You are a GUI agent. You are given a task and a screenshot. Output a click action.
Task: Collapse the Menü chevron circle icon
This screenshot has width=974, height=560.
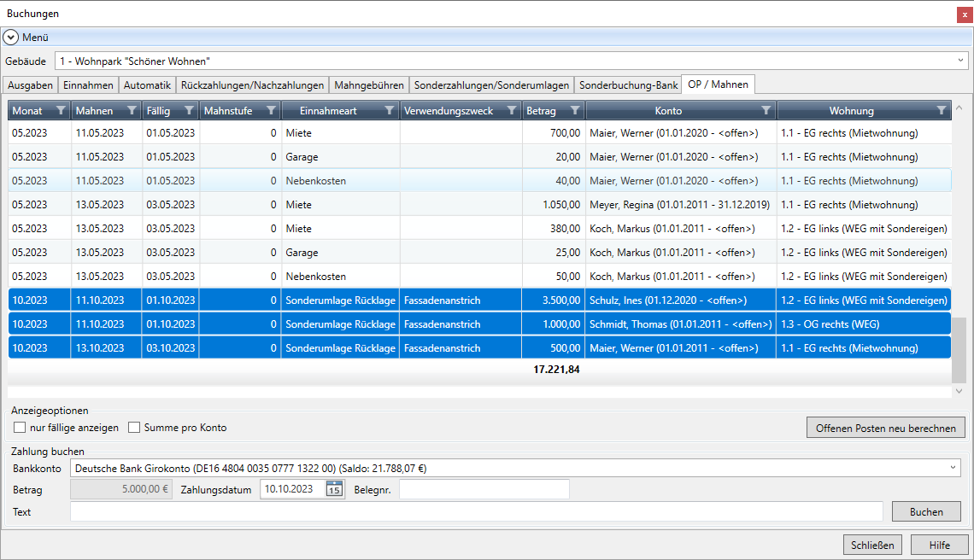click(x=10, y=38)
